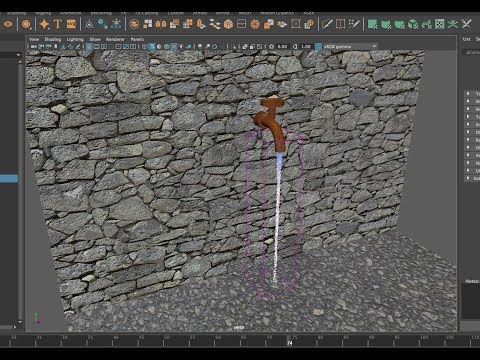Image resolution: width=480 pixels, height=360 pixels.
Task: Click the highlighted blue item in left panel
Action: (9, 178)
